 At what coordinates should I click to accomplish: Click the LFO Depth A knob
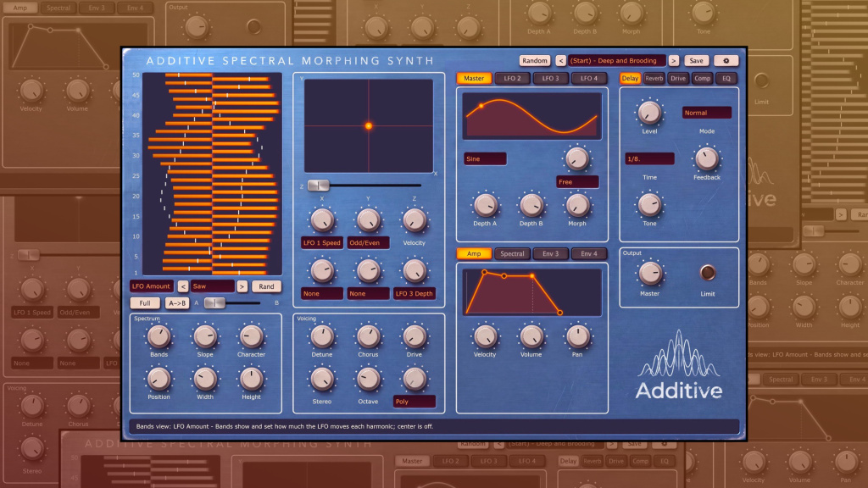pos(485,205)
